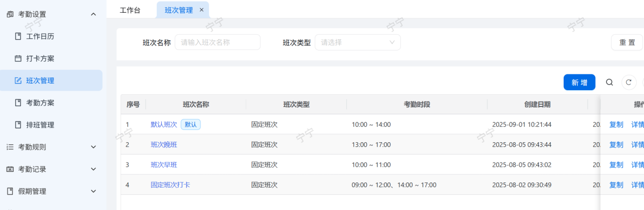This screenshot has width=644, height=210.
Task: Open the 班次类型 dropdown
Action: pyautogui.click(x=358, y=42)
